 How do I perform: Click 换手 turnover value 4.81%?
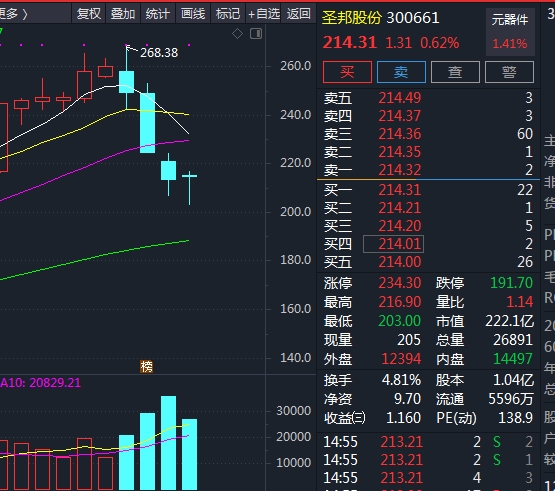(x=401, y=380)
